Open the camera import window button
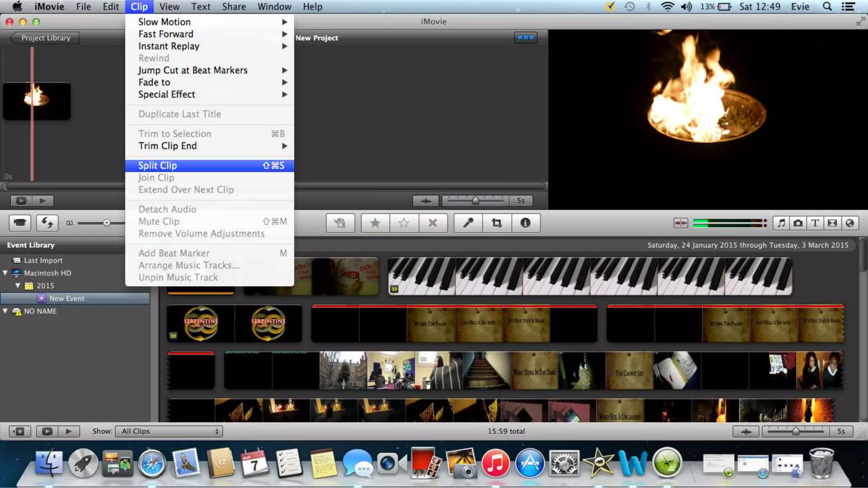The width and height of the screenshot is (868, 488). click(x=20, y=223)
